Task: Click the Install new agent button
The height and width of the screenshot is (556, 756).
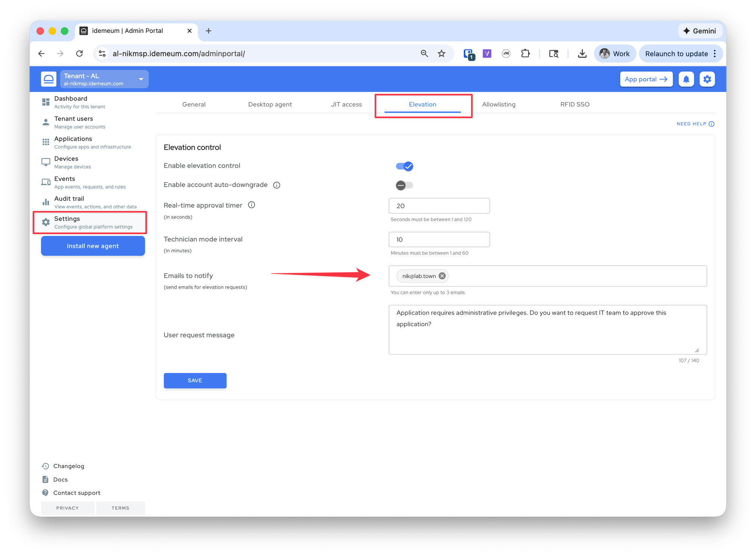Action: [93, 246]
